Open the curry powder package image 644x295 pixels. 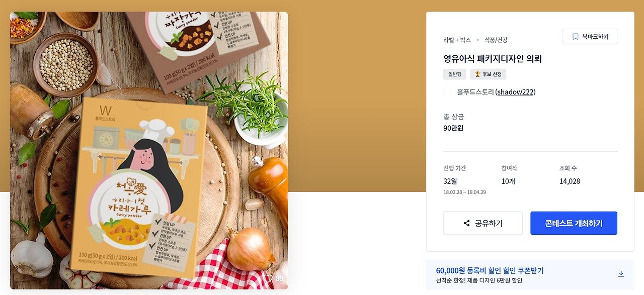[149, 150]
